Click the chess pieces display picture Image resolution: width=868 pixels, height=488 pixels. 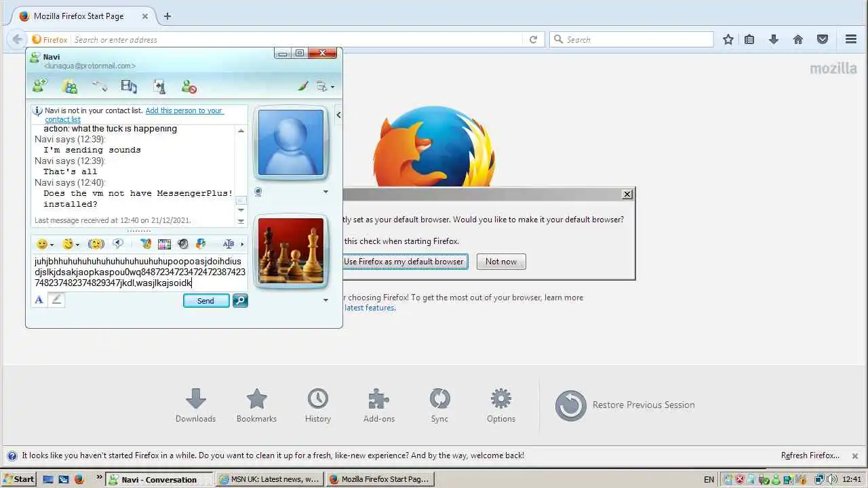tap(291, 251)
